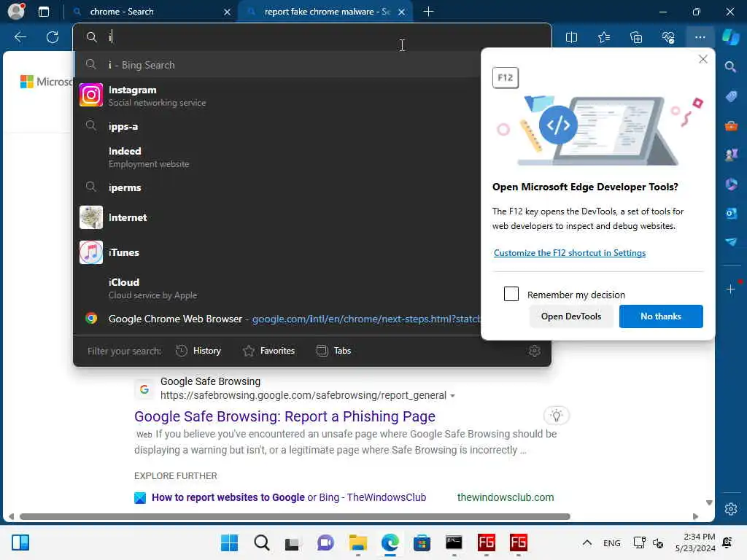
Task: Select the Indeed Employment website suggestion
Action: pos(276,157)
